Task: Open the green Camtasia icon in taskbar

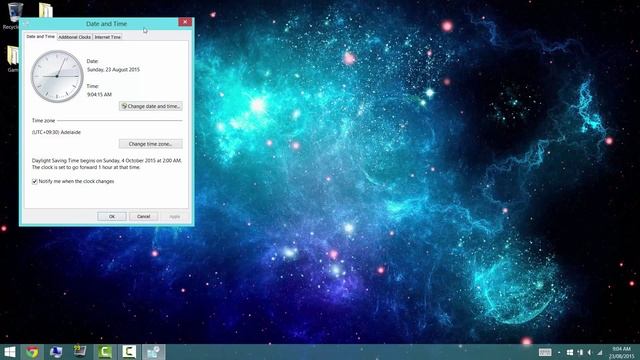Action: click(105, 352)
